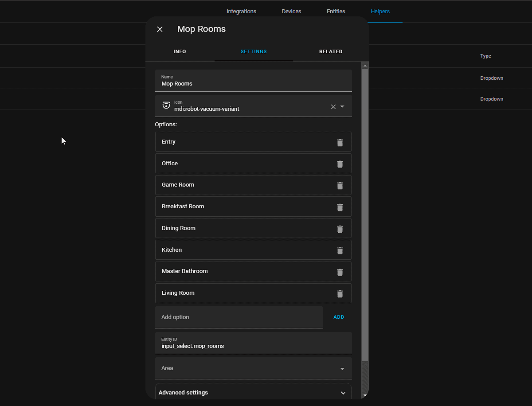This screenshot has width=532, height=406.
Task: Select the Settings tab
Action: (254, 51)
